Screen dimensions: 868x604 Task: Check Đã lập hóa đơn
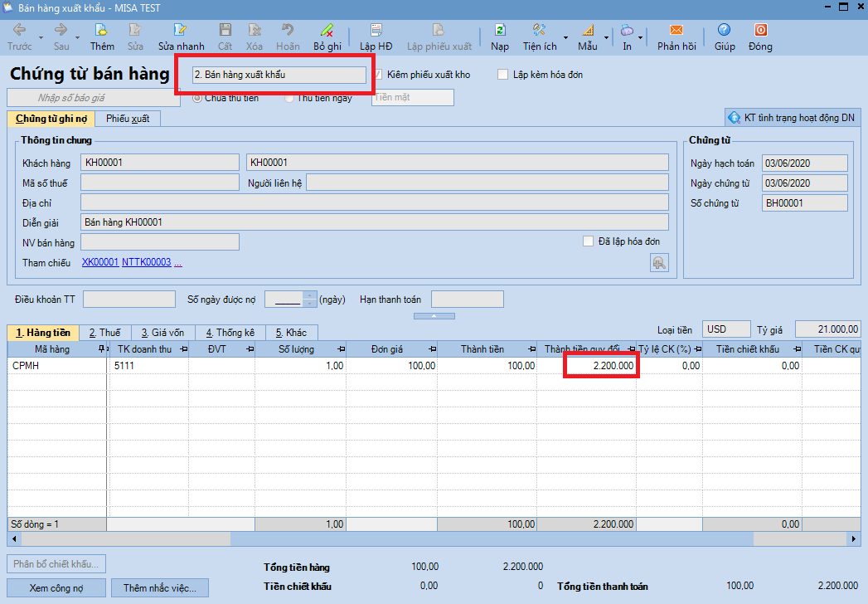point(588,241)
